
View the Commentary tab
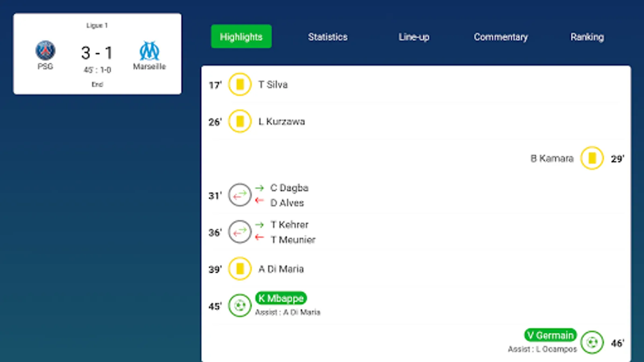point(501,37)
